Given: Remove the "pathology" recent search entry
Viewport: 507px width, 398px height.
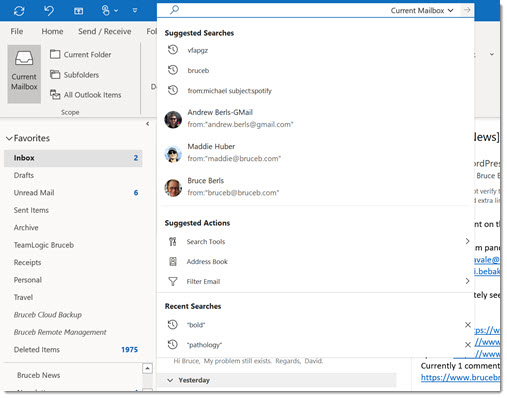Looking at the screenshot, I should (x=468, y=345).
